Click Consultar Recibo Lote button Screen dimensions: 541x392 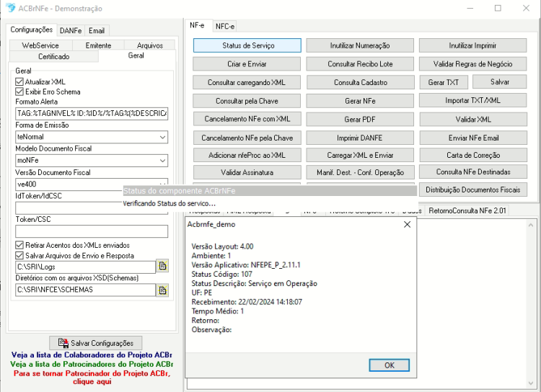click(360, 64)
